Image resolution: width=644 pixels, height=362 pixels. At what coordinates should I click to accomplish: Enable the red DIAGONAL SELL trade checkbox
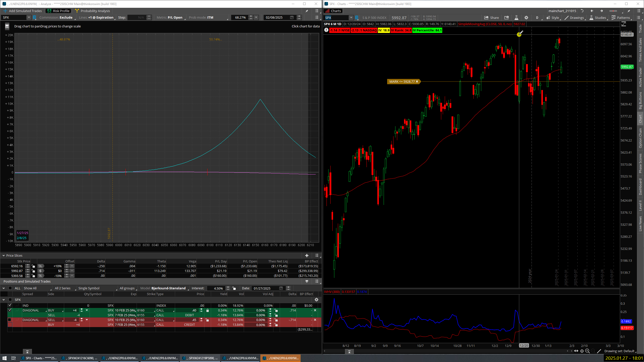(x=10, y=320)
